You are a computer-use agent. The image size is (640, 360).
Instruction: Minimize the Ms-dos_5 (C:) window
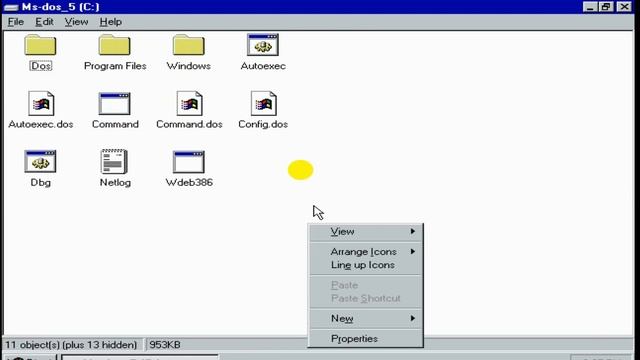pyautogui.click(x=590, y=7)
